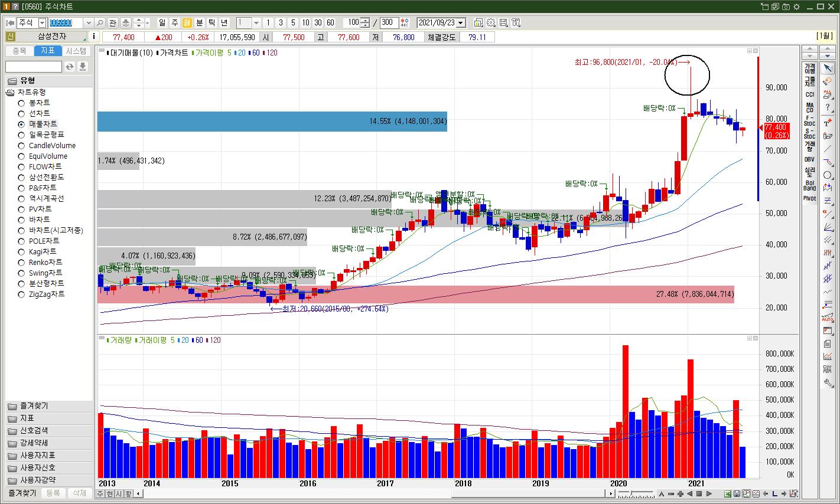Click the chart settings gear icon in toolbar

[491, 23]
